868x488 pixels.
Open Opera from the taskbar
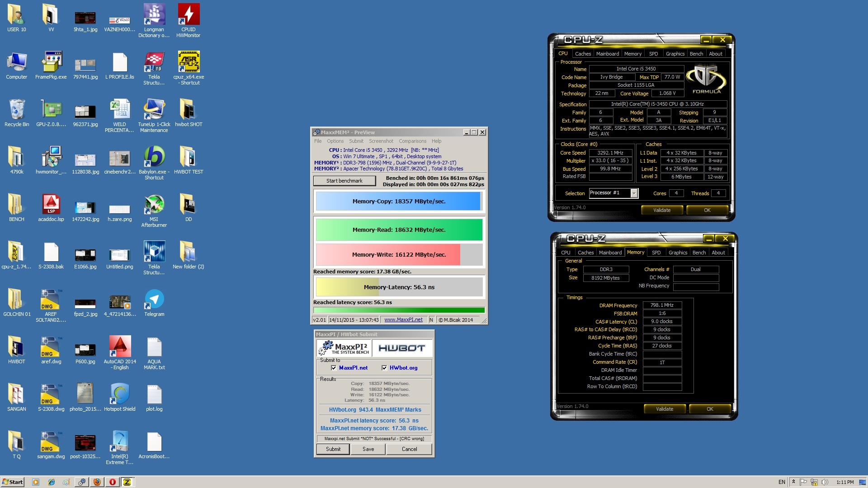(x=112, y=482)
